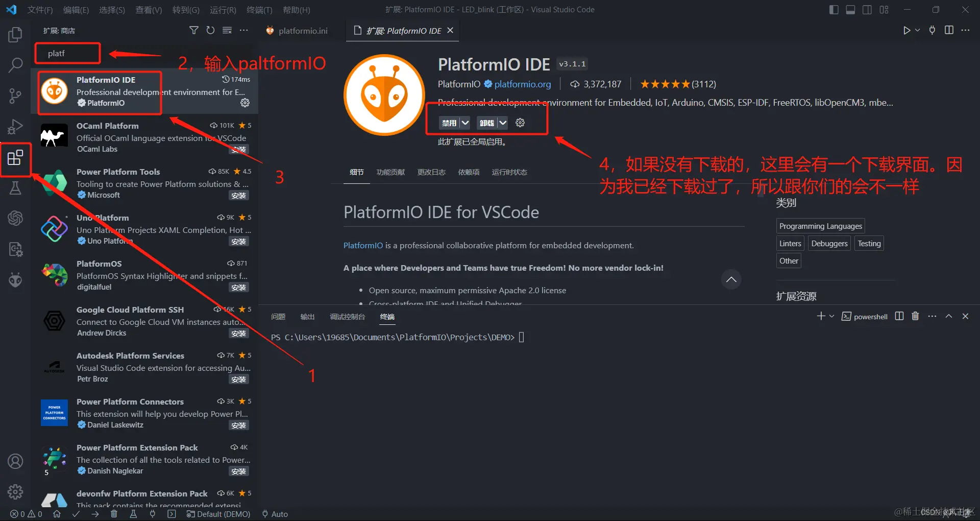Open terminal panel more actions menu

coord(932,316)
